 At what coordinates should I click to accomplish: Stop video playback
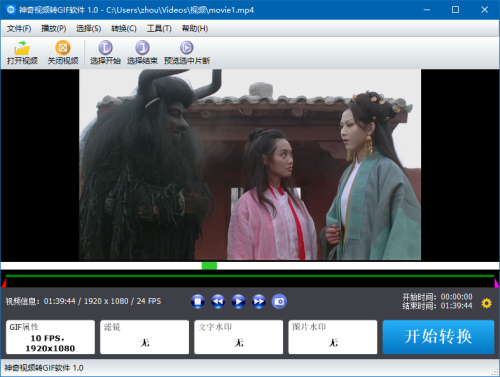tap(198, 301)
